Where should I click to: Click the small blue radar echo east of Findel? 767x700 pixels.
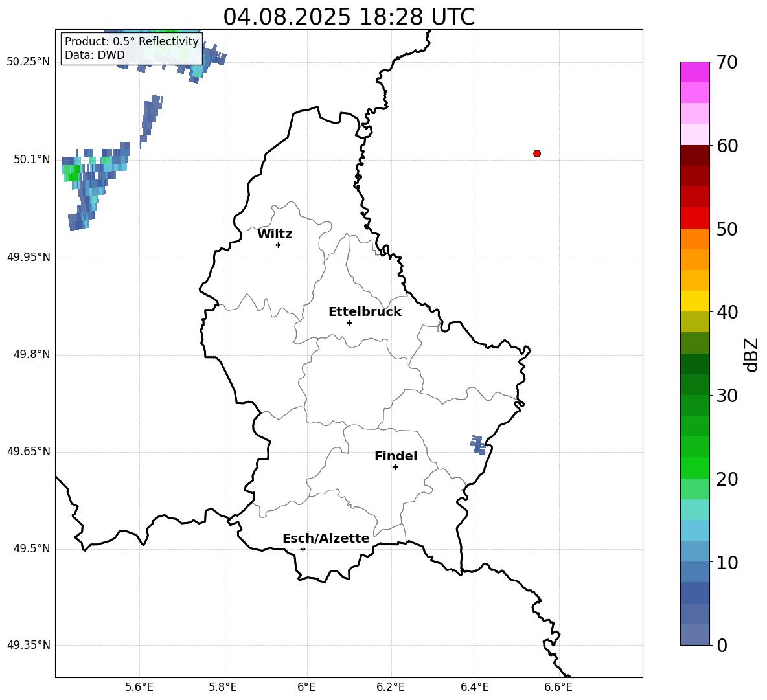pyautogui.click(x=478, y=445)
